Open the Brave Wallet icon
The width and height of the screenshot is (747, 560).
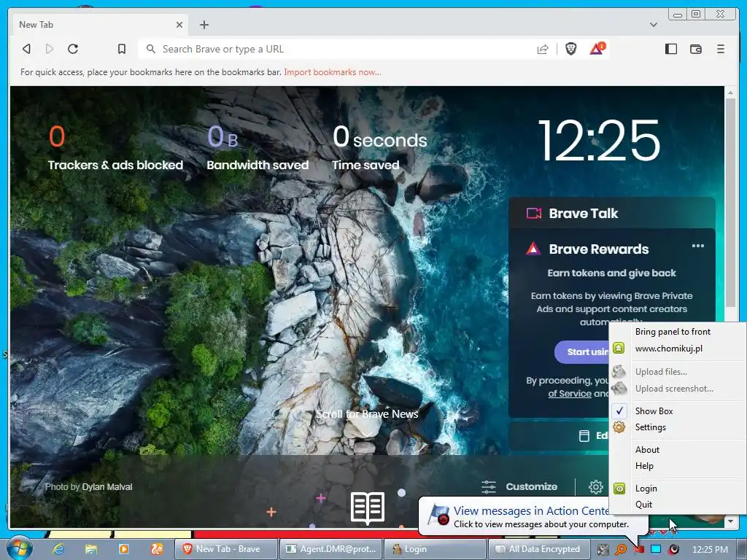(695, 49)
